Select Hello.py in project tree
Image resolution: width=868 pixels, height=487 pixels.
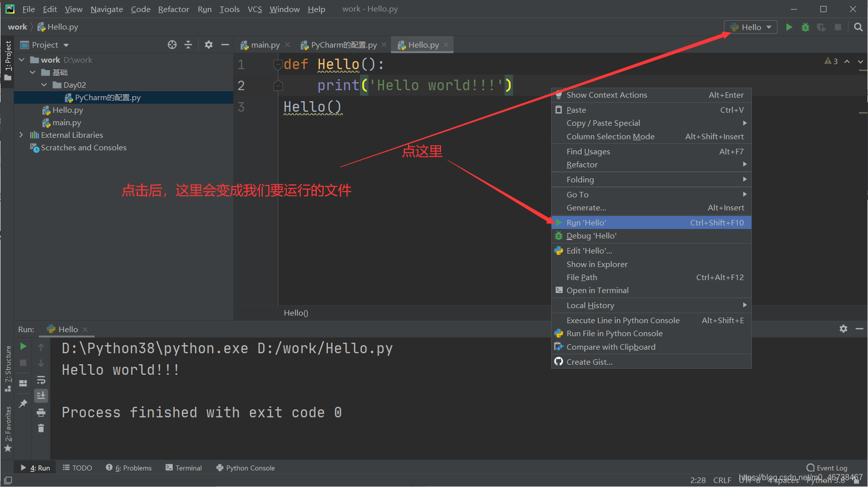point(68,110)
